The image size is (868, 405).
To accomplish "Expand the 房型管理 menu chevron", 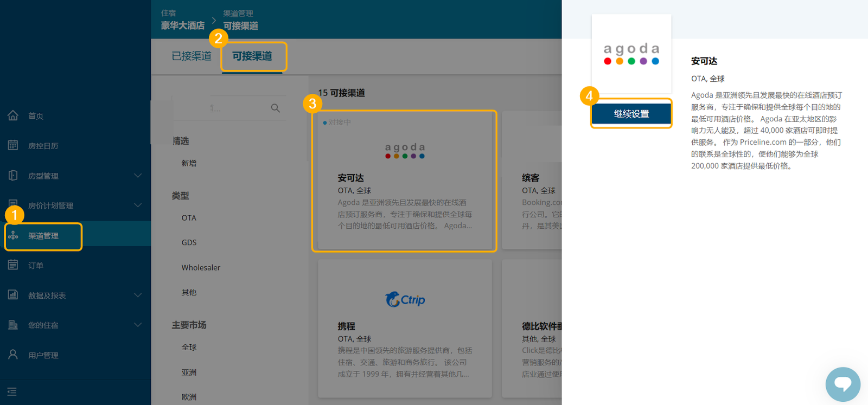I will point(138,176).
